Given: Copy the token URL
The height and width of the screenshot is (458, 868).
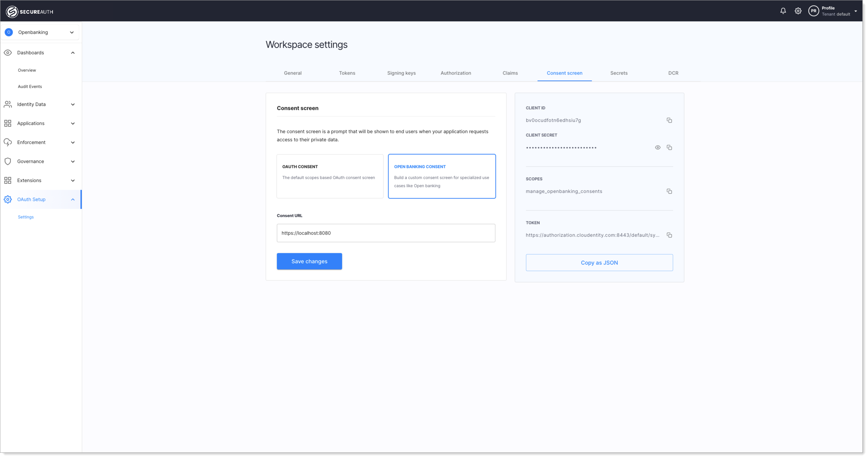Looking at the screenshot, I should 669,235.
